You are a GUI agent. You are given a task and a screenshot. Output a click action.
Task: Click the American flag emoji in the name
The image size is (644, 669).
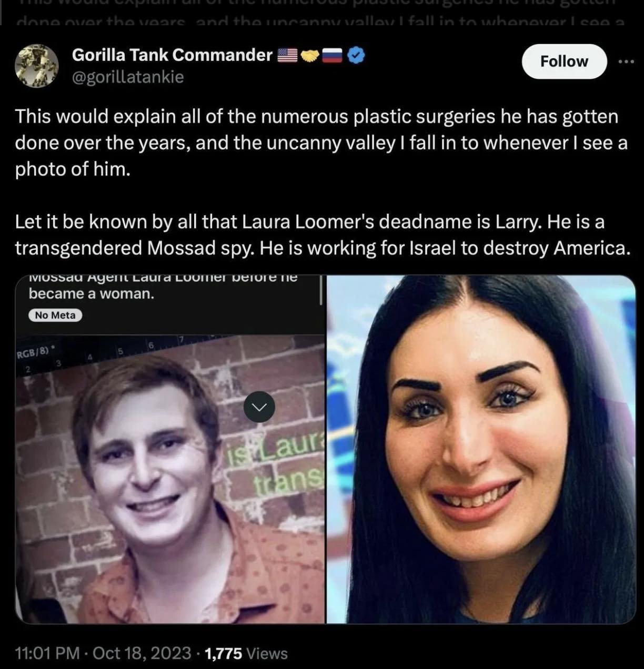tap(287, 55)
